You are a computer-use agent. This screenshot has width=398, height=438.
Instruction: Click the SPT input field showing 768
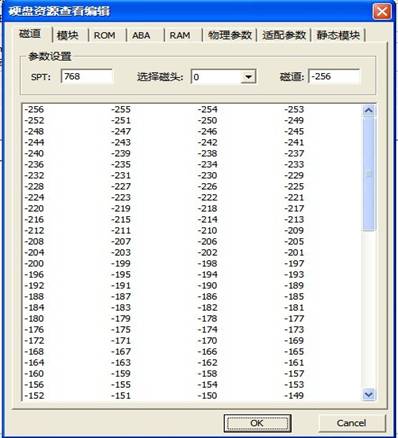[87, 77]
